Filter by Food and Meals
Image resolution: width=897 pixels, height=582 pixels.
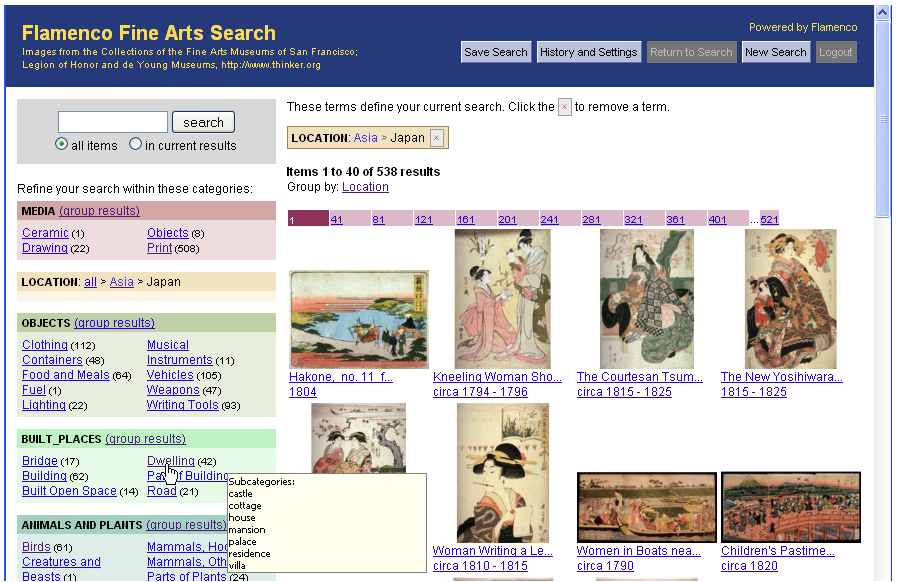coord(66,375)
